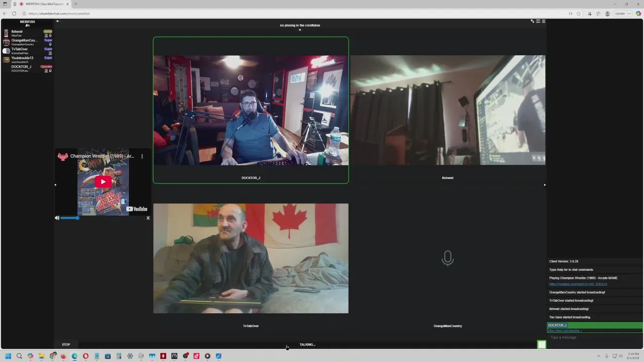Click the TALKING indicator button
This screenshot has height=362, width=644.
(x=307, y=344)
